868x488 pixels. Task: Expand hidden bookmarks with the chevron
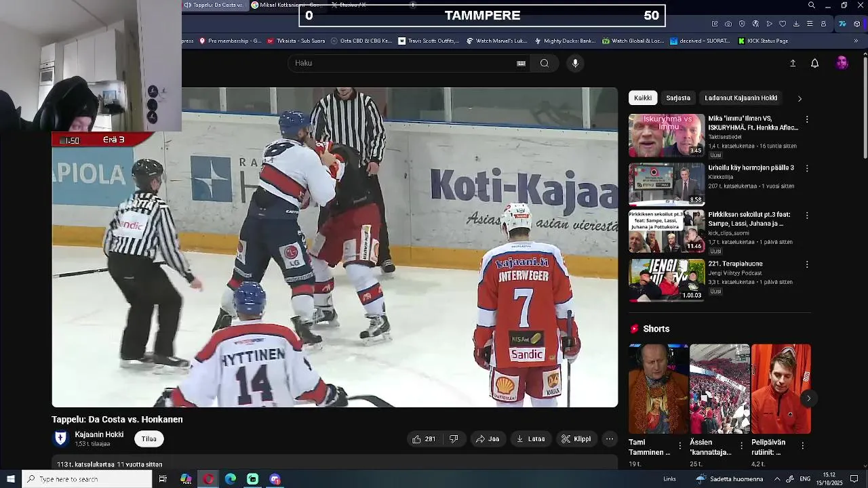tap(856, 41)
